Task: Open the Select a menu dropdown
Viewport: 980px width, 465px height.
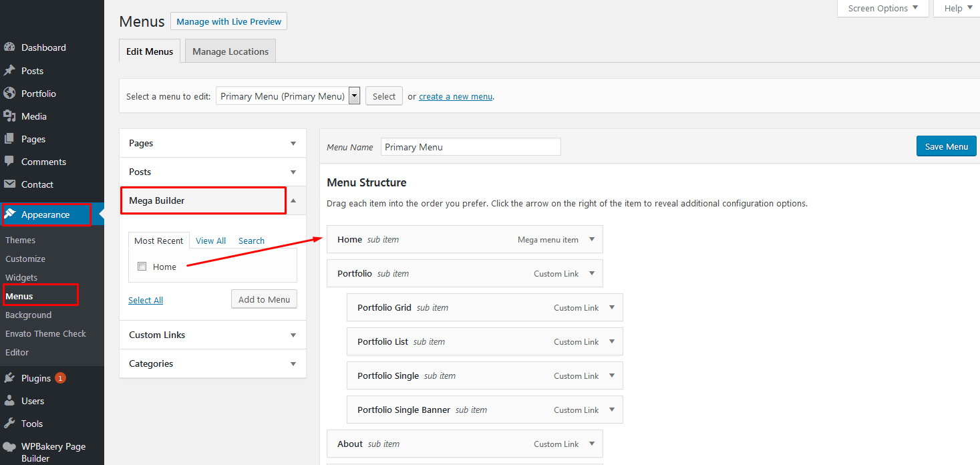Action: click(x=288, y=96)
